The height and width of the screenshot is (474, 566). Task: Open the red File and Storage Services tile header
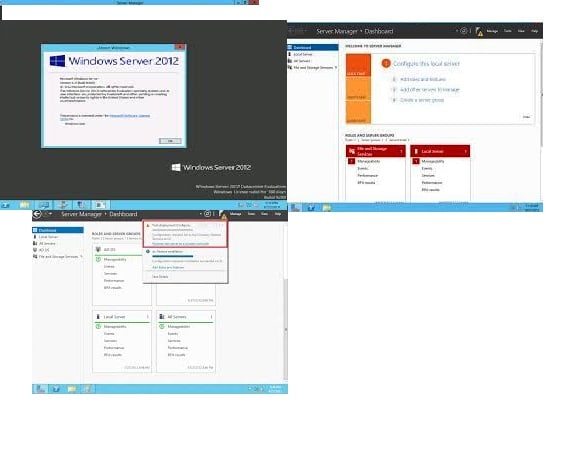click(x=375, y=151)
